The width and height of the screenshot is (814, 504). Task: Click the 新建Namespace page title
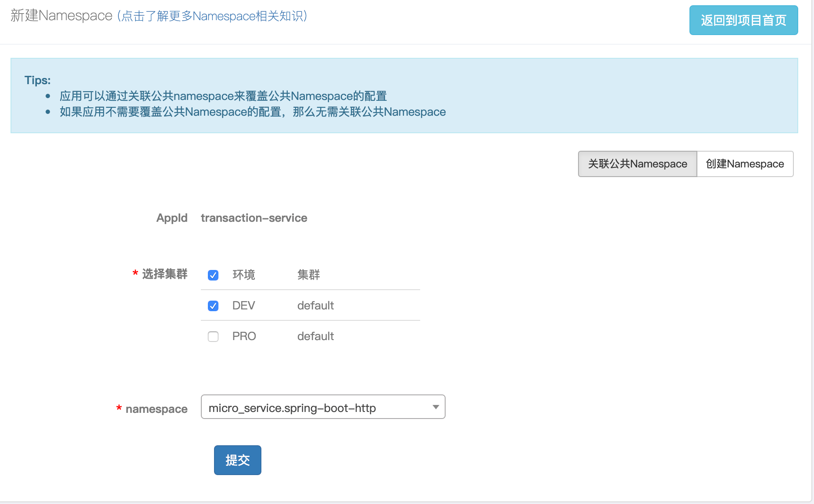[x=61, y=16]
